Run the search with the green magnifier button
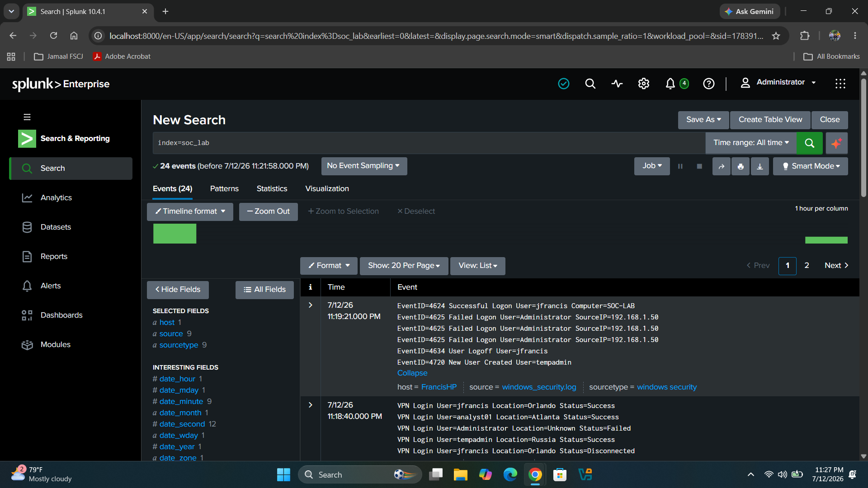The image size is (868, 488). pos(809,143)
